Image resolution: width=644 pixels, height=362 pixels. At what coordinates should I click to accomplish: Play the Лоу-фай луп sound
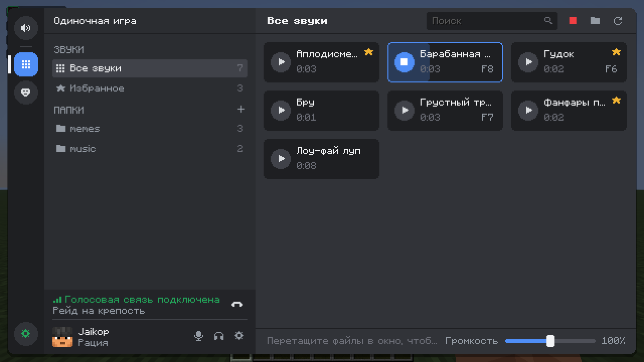[281, 159]
